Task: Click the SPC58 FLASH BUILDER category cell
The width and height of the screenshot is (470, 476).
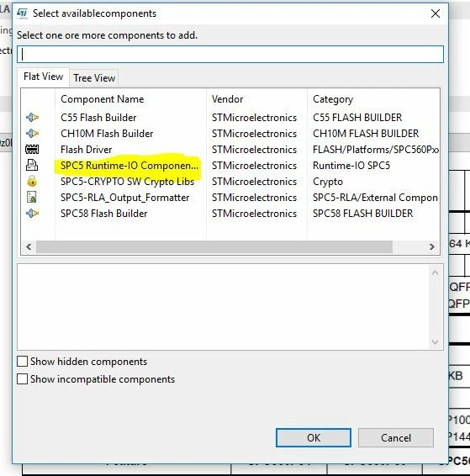Action: tap(362, 213)
